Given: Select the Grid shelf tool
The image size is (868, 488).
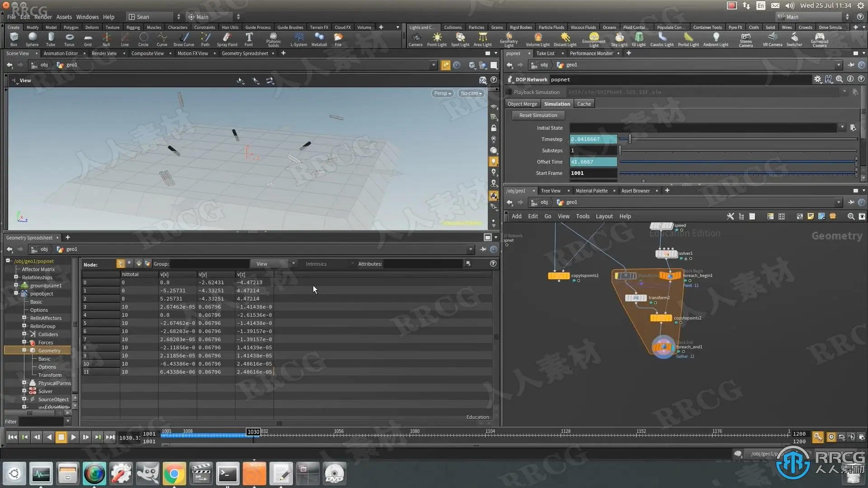Looking at the screenshot, I should pyautogui.click(x=88, y=39).
